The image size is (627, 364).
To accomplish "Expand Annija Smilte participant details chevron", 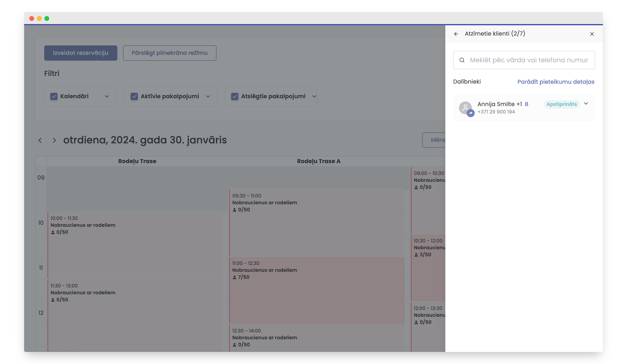I will [586, 104].
